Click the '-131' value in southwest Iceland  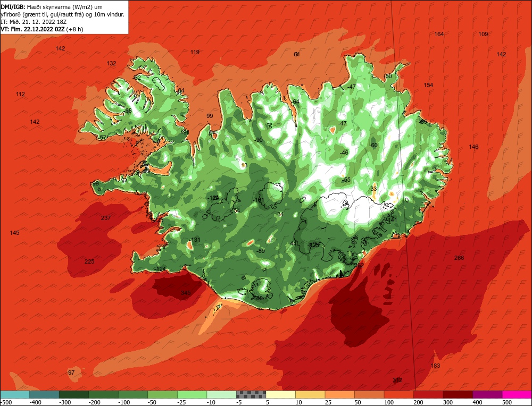coord(195,240)
